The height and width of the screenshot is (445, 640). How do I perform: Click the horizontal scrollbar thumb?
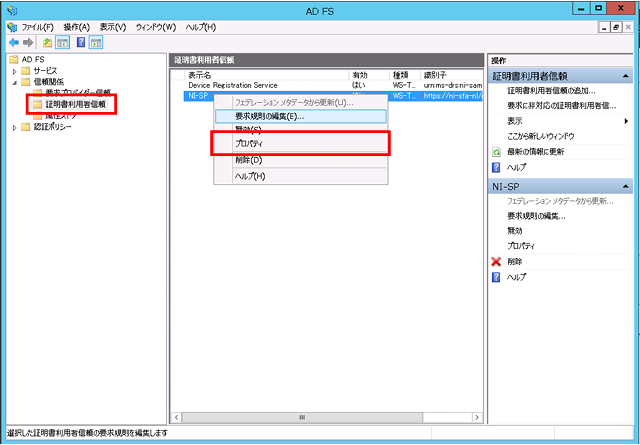[x=302, y=418]
